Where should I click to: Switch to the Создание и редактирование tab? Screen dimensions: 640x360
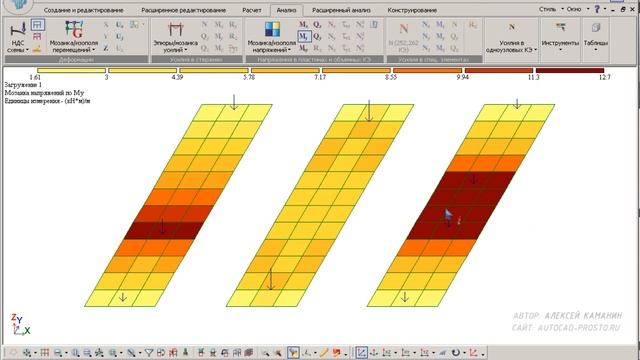tap(83, 10)
